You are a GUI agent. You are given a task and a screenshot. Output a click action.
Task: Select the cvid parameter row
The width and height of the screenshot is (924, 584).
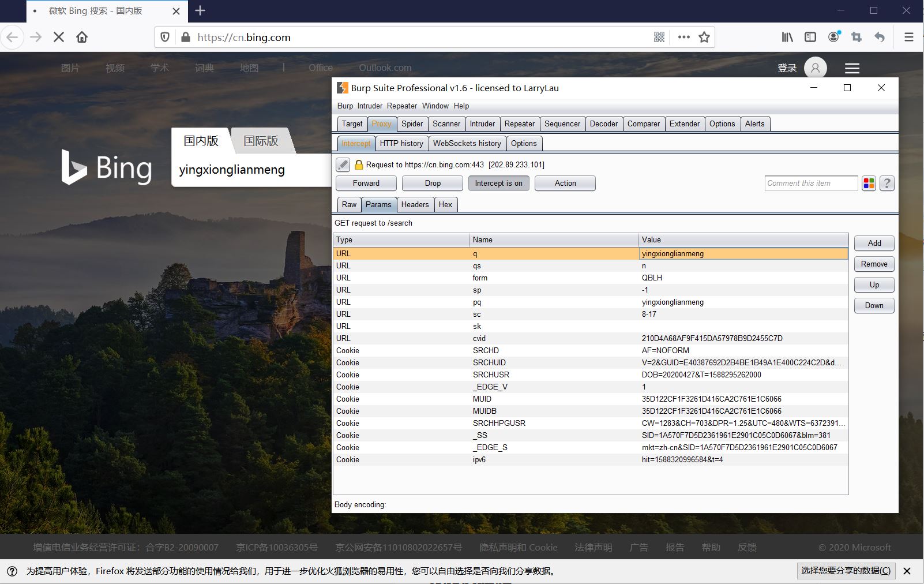(x=591, y=338)
